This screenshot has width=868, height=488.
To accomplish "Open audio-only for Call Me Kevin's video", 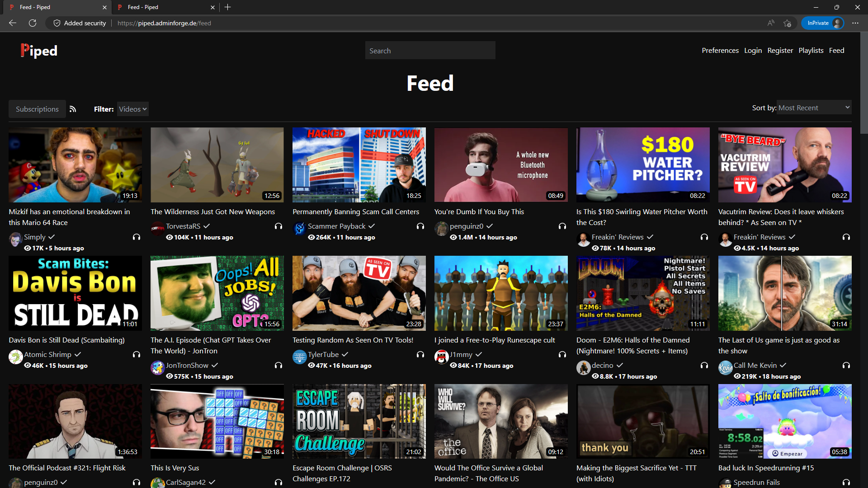I will pyautogui.click(x=846, y=366).
